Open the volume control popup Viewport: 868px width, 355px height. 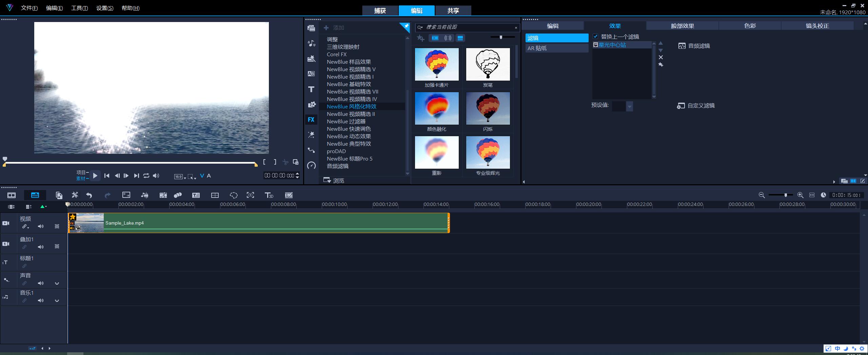[156, 175]
